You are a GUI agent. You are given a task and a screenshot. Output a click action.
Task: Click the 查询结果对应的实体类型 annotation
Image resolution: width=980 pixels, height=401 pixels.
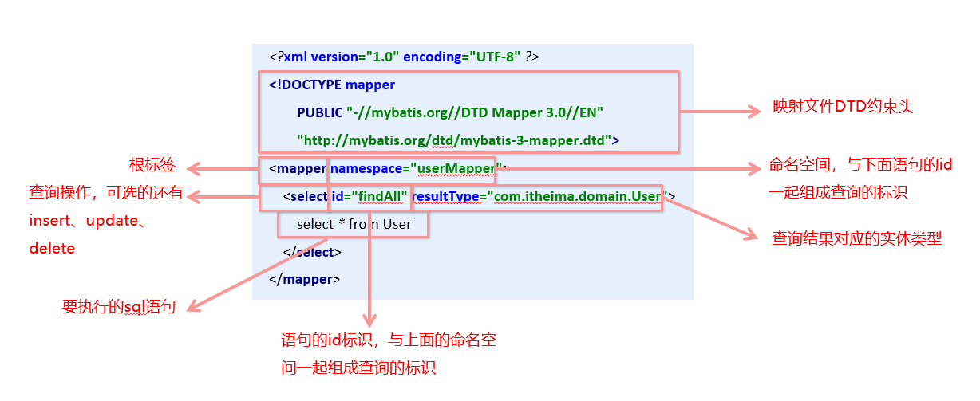857,238
